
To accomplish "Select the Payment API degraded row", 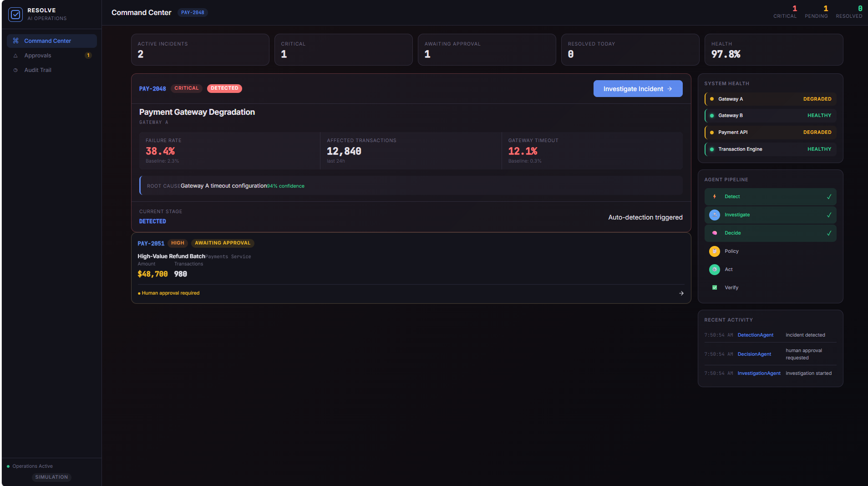I will (770, 133).
